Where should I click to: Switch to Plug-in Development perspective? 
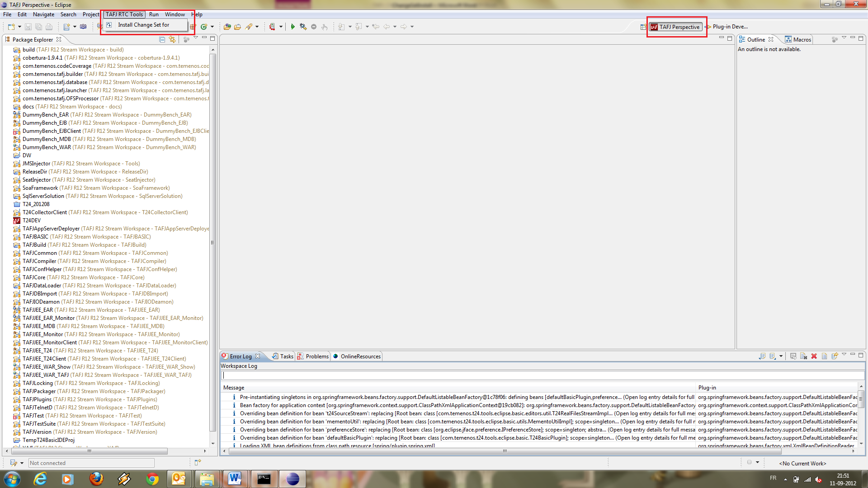pos(727,27)
